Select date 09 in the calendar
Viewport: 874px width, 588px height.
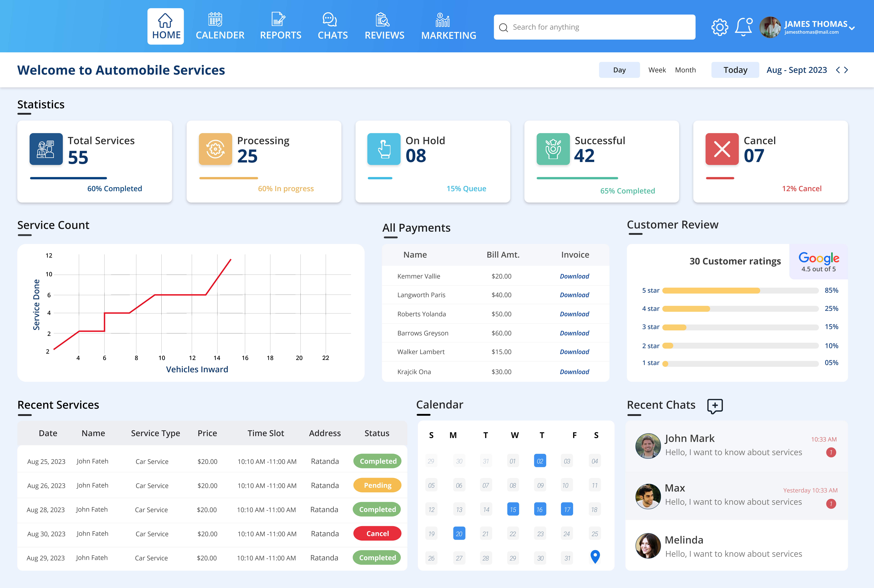[540, 485]
